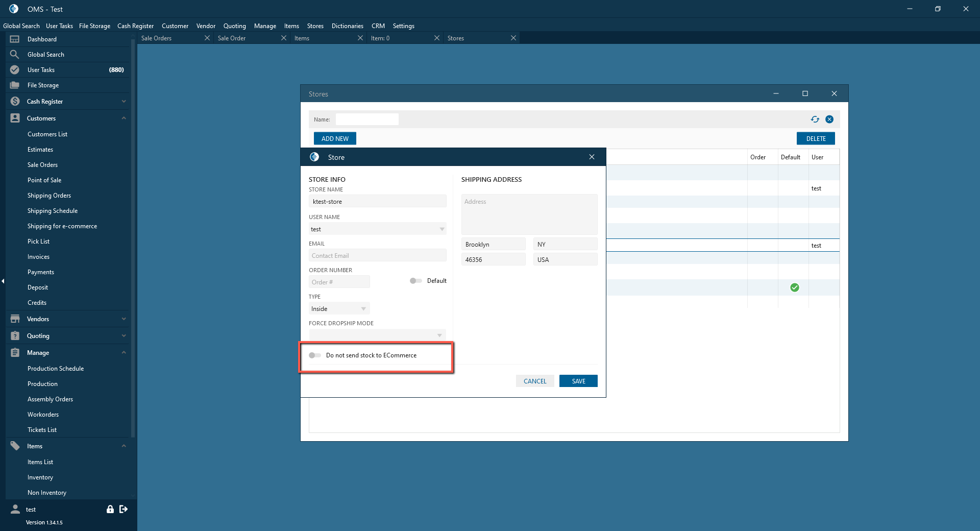Click the zip code field containing 46356
This screenshot has height=531, width=980.
[x=494, y=260]
